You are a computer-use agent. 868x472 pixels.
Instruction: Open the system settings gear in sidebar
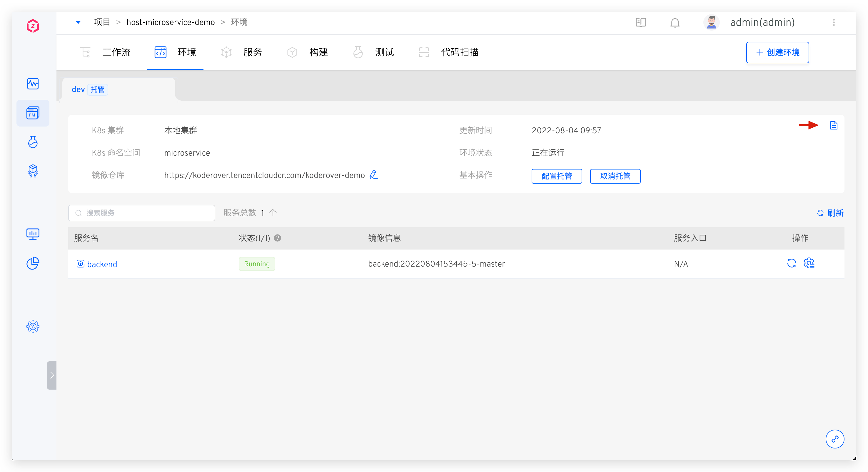[x=33, y=326]
